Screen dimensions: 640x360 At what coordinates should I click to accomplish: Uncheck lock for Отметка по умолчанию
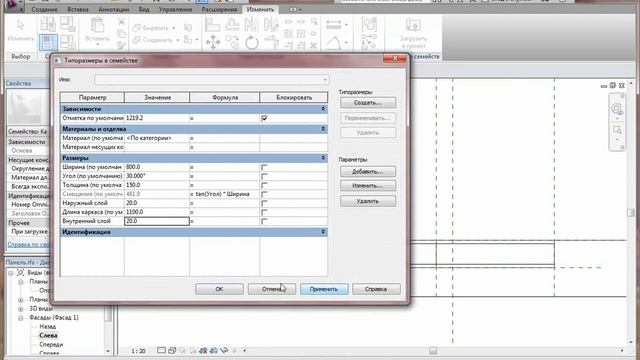click(264, 118)
